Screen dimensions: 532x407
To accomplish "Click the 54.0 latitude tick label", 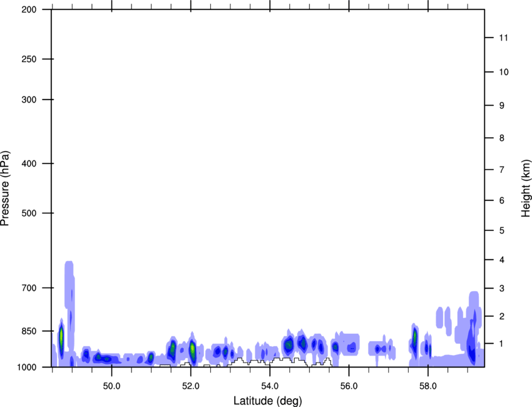I will point(270,386).
